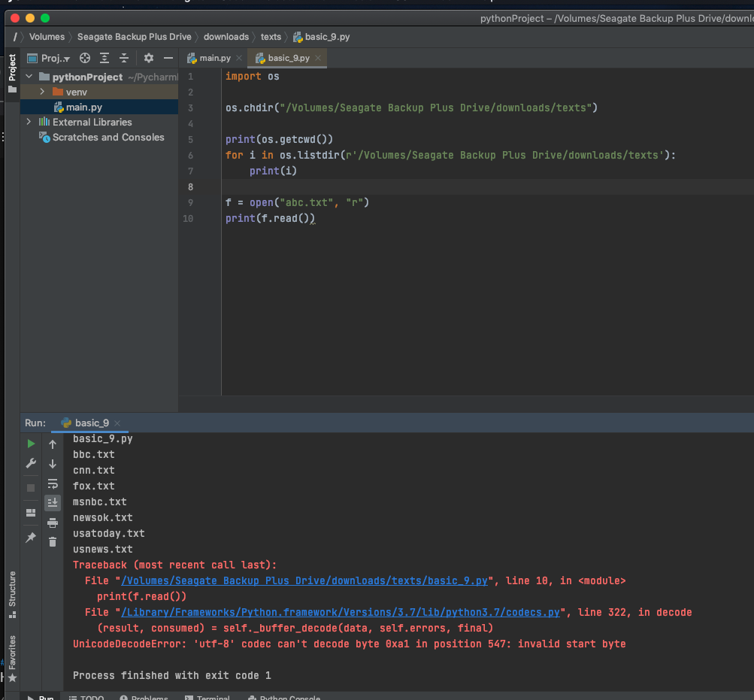Collapse the pythonProject root node

[x=29, y=77]
